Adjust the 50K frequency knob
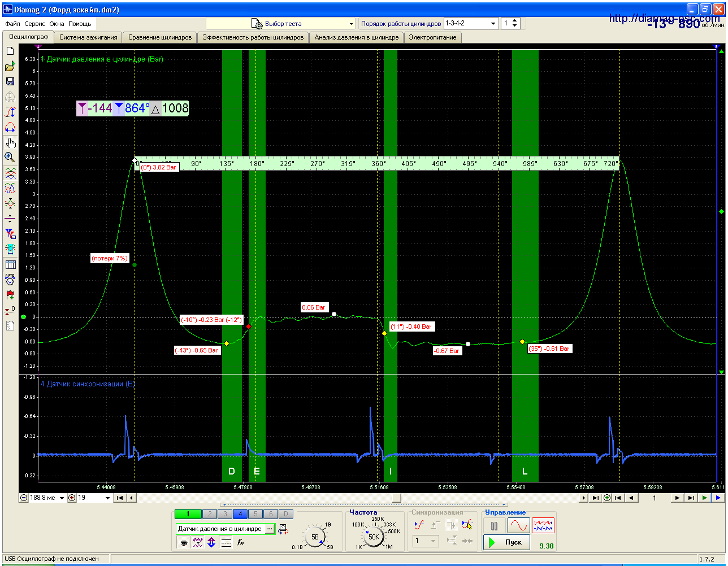The height and width of the screenshot is (566, 728). point(373,537)
